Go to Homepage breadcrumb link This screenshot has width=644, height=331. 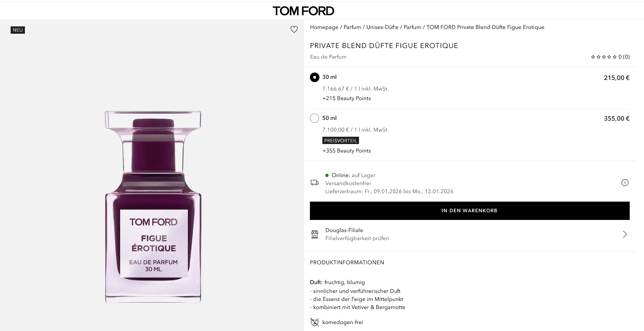(324, 27)
